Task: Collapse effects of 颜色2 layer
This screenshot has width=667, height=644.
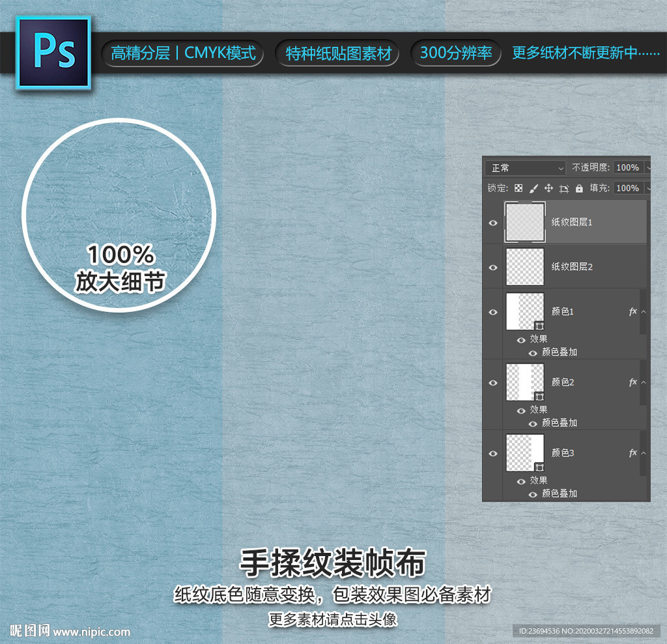Action: 644,382
